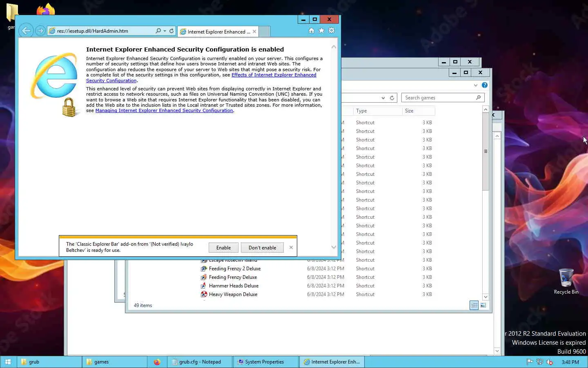Refresh the Internet Explorer page
Image resolution: width=588 pixels, height=368 pixels.
[171, 31]
